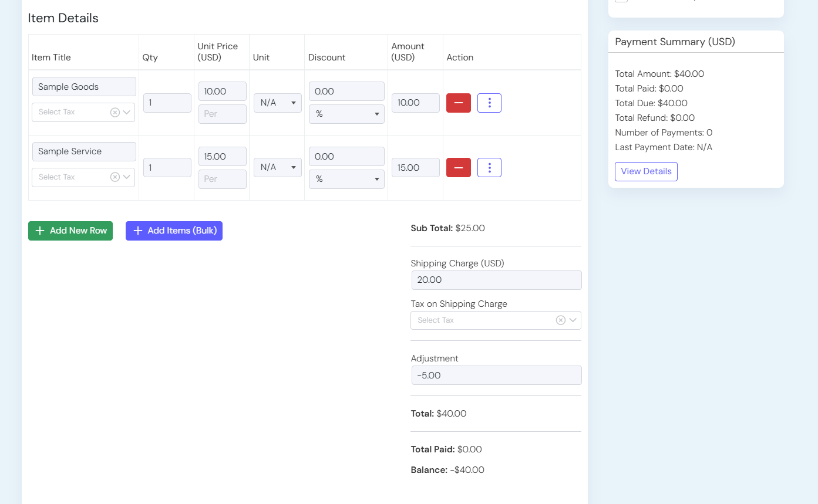The width and height of the screenshot is (818, 504).
Task: Click the Add Items (Bulk) button
Action: (x=174, y=231)
